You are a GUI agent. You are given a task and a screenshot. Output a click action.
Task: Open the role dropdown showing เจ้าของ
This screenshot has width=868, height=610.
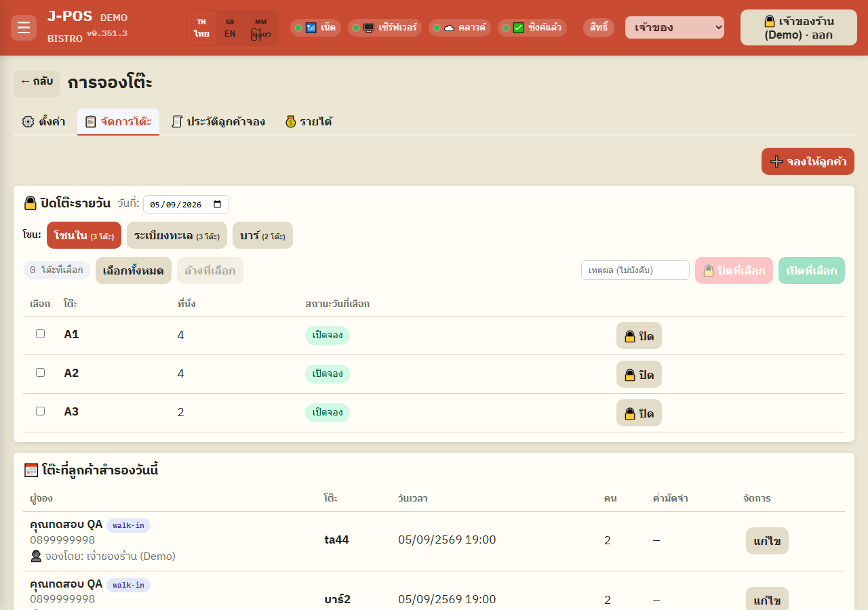[x=675, y=28]
